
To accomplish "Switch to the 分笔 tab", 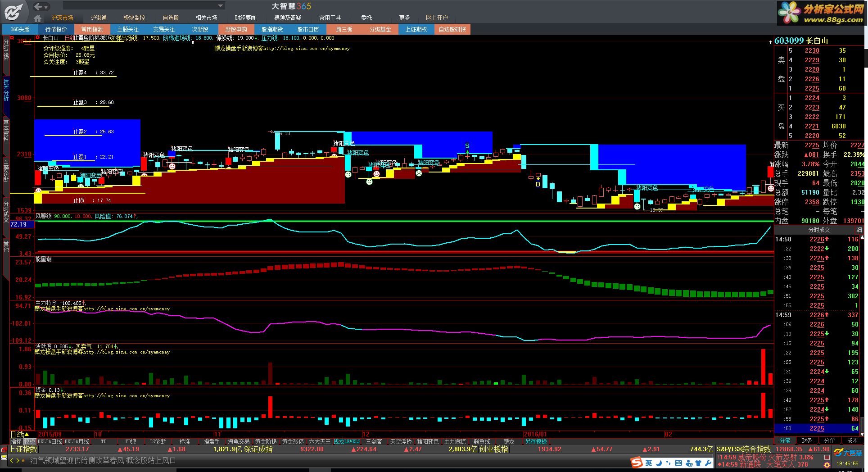I will click(785, 440).
